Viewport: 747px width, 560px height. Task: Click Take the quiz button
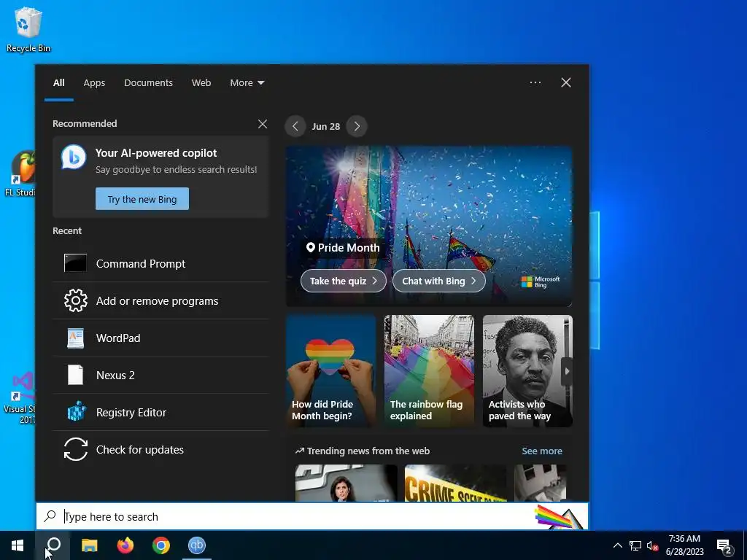pos(343,281)
